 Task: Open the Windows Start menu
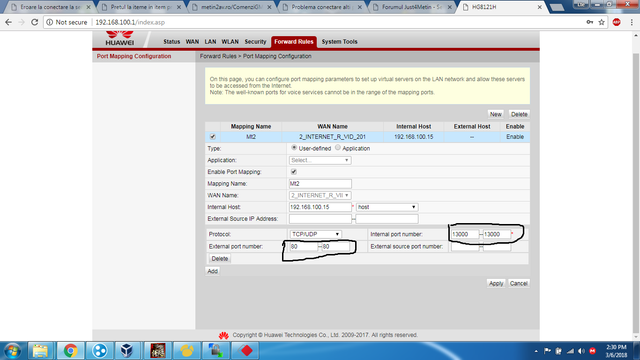12,351
